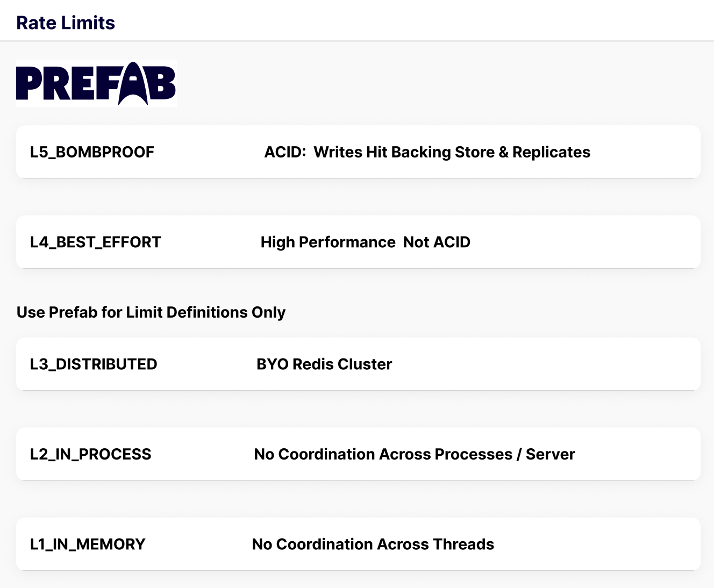
Task: Click 'No Coordination Across Processes' text
Action: coord(383,455)
